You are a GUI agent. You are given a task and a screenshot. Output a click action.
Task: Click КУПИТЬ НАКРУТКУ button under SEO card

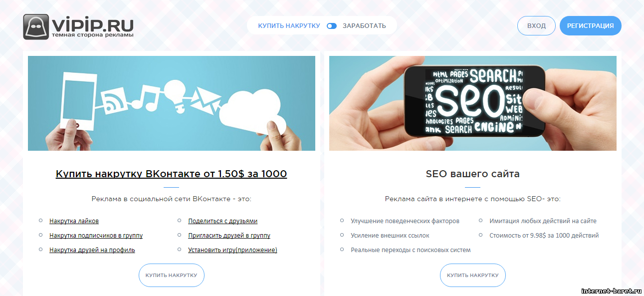pyautogui.click(x=473, y=275)
